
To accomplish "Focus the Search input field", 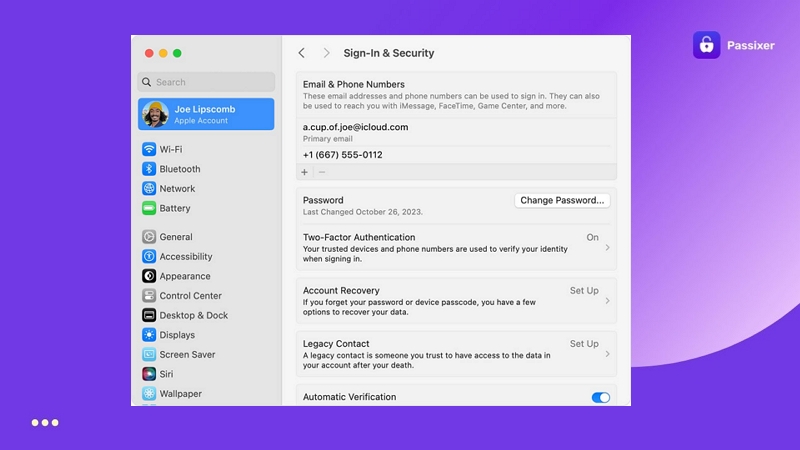I will tap(206, 82).
